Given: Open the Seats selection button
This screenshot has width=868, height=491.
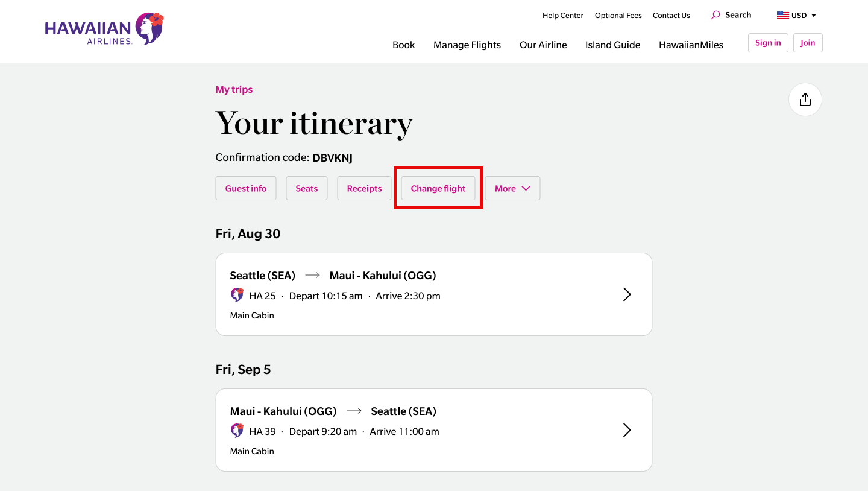Looking at the screenshot, I should 306,188.
